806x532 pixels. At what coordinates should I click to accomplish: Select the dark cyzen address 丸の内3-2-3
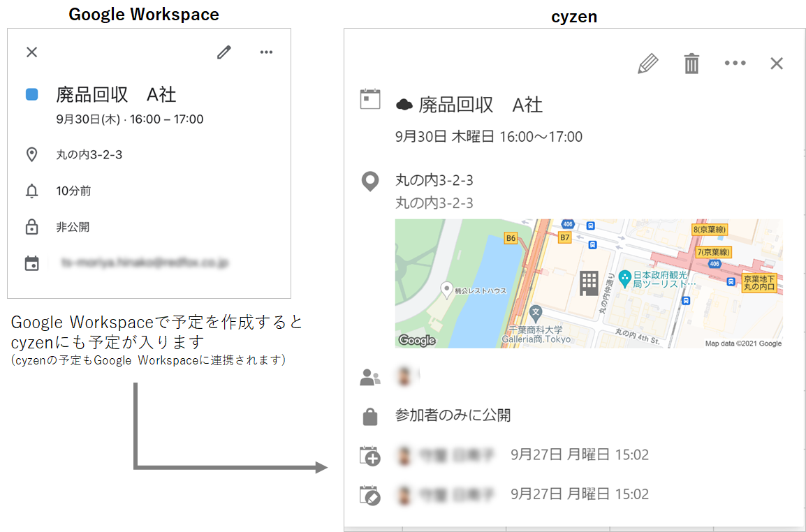[x=434, y=180]
